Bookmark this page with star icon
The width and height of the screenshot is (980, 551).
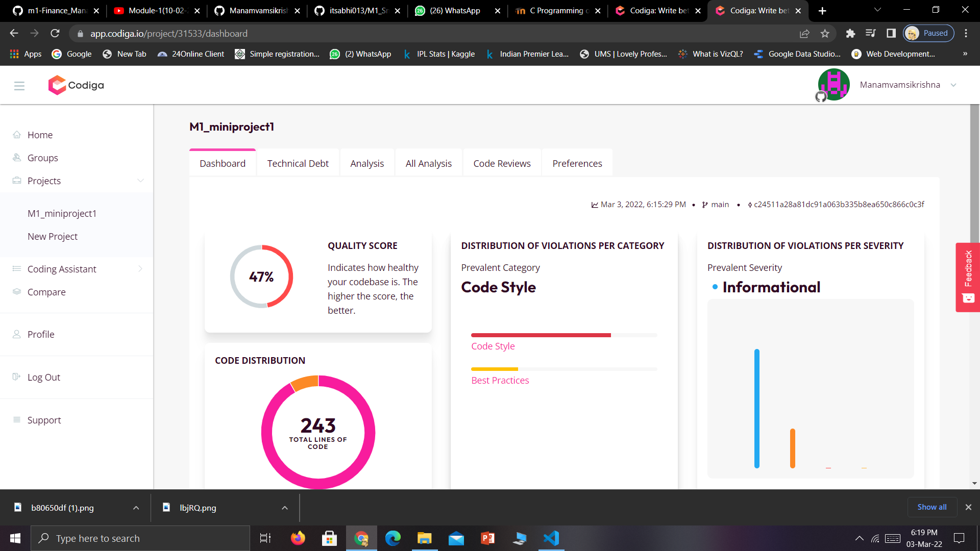pos(825,33)
